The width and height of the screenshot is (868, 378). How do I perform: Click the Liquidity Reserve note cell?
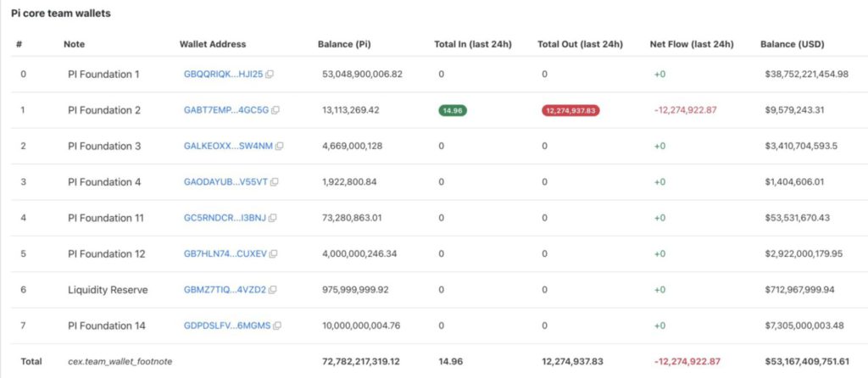108,290
